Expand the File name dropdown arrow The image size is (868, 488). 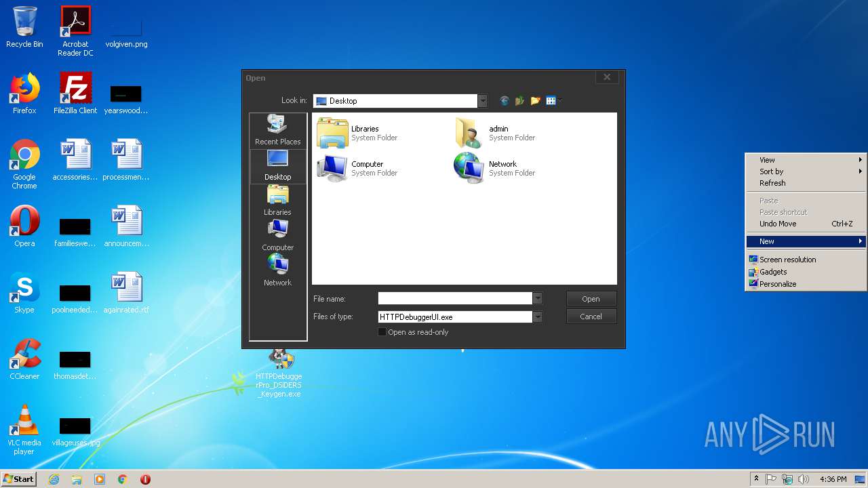click(537, 299)
